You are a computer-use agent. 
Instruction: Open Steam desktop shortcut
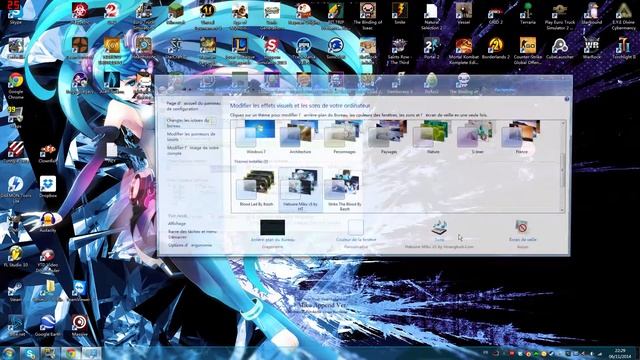(16, 291)
